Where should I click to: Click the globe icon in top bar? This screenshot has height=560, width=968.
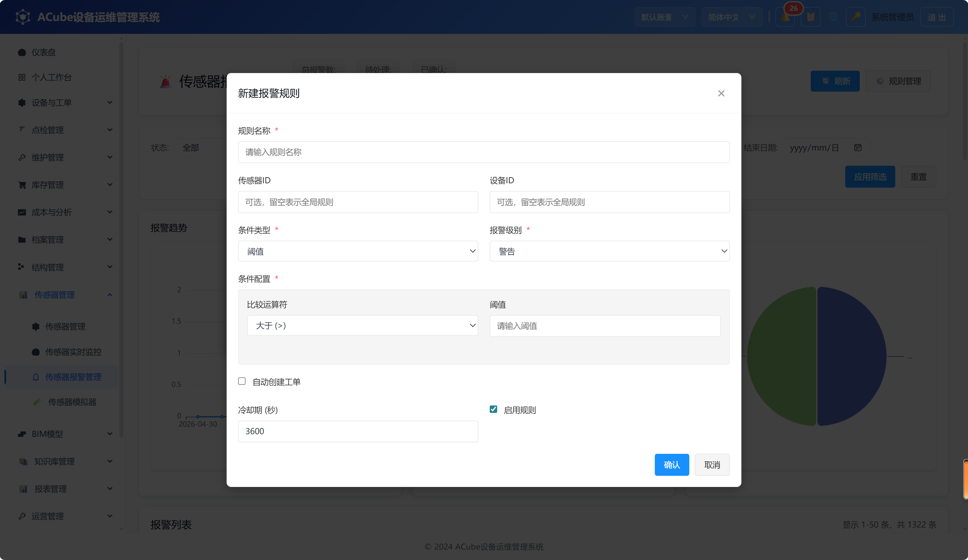click(833, 17)
